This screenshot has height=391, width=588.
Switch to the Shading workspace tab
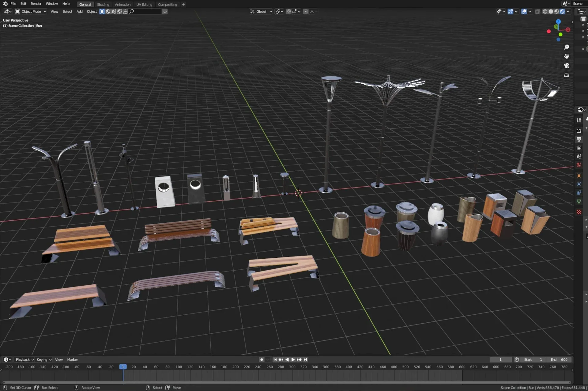[x=103, y=4]
